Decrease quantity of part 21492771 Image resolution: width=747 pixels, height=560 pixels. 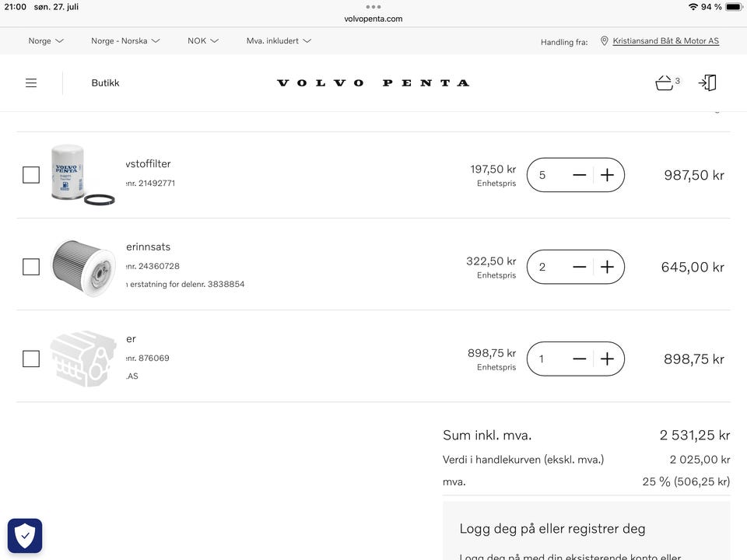point(579,175)
